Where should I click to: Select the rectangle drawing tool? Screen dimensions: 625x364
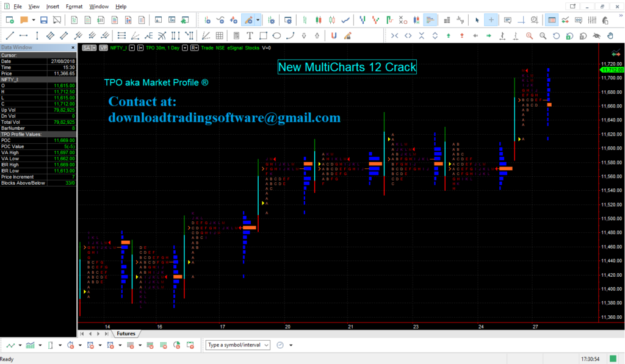pyautogui.click(x=262, y=35)
